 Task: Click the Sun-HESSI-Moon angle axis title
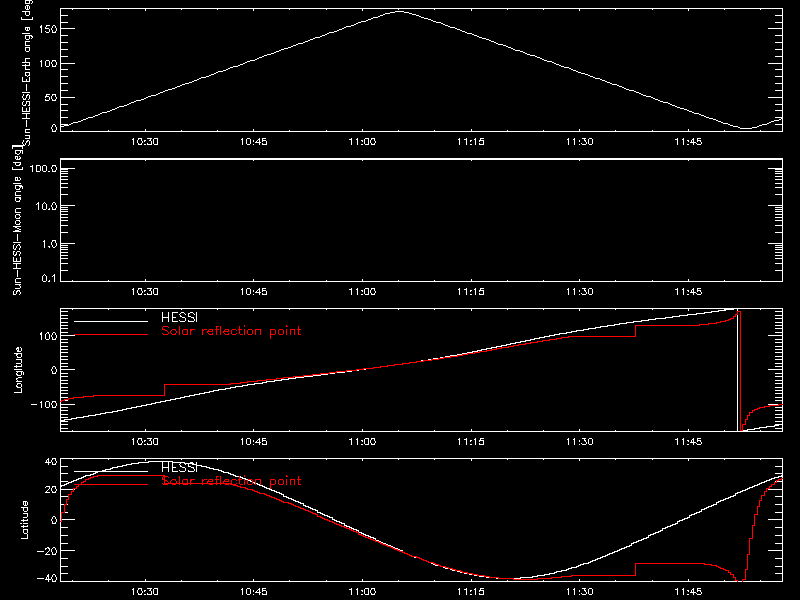tap(17, 220)
